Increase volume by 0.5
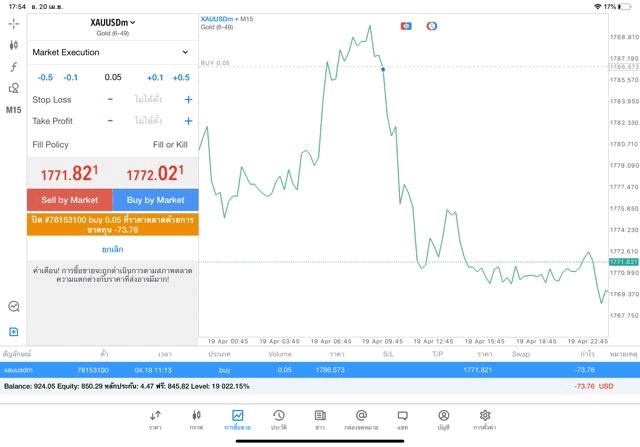640x447 pixels. (x=181, y=78)
